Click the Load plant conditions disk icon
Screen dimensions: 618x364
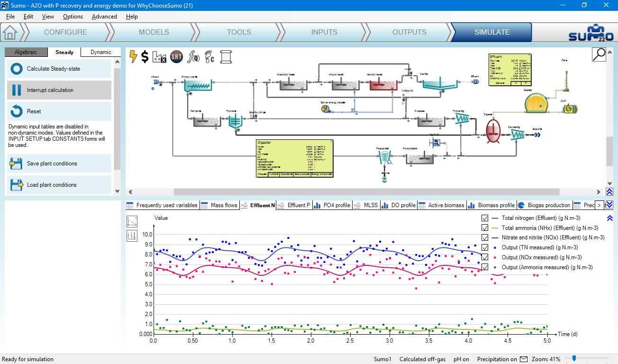(x=17, y=185)
